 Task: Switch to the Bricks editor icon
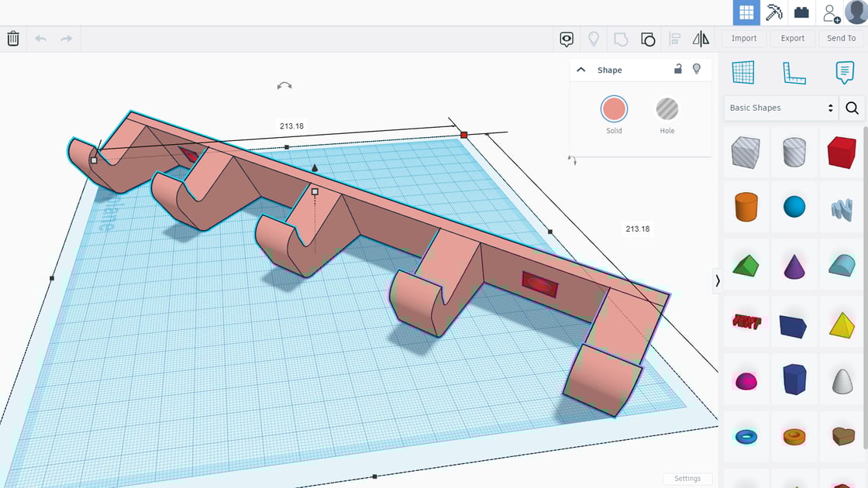[802, 12]
